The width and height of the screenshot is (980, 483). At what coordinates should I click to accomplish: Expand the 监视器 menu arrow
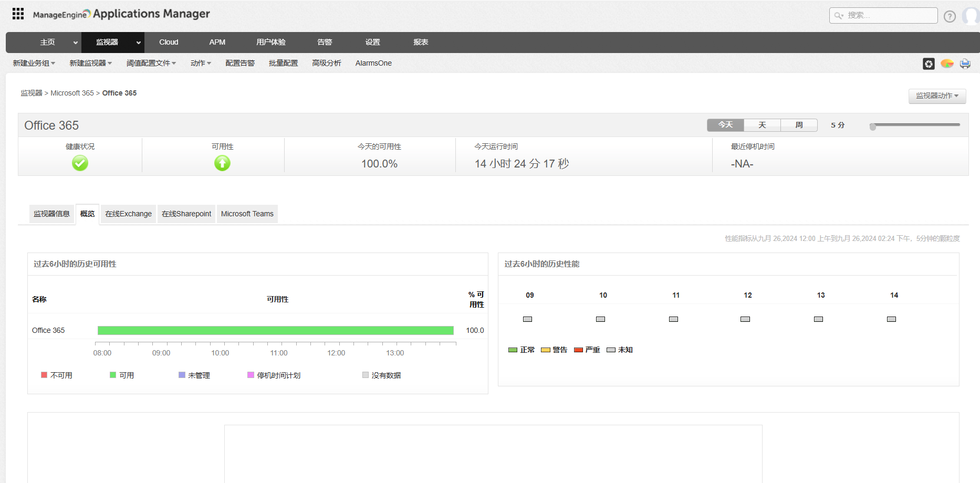(x=139, y=43)
